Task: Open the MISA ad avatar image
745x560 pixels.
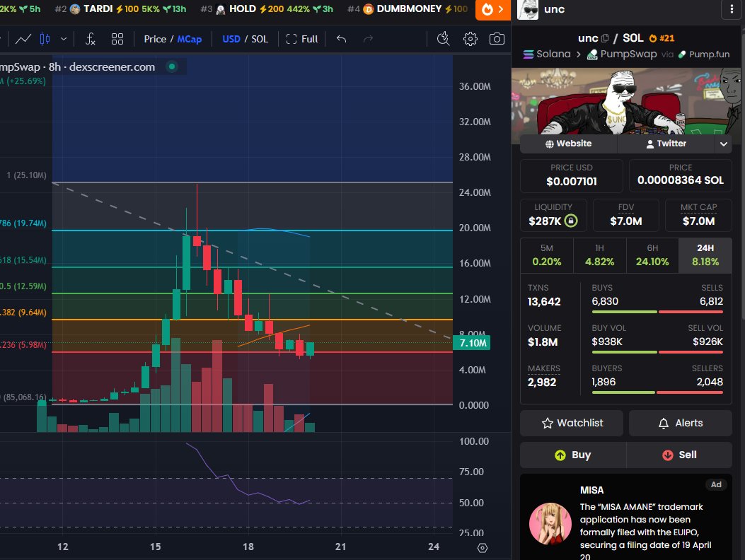Action: coord(550,523)
